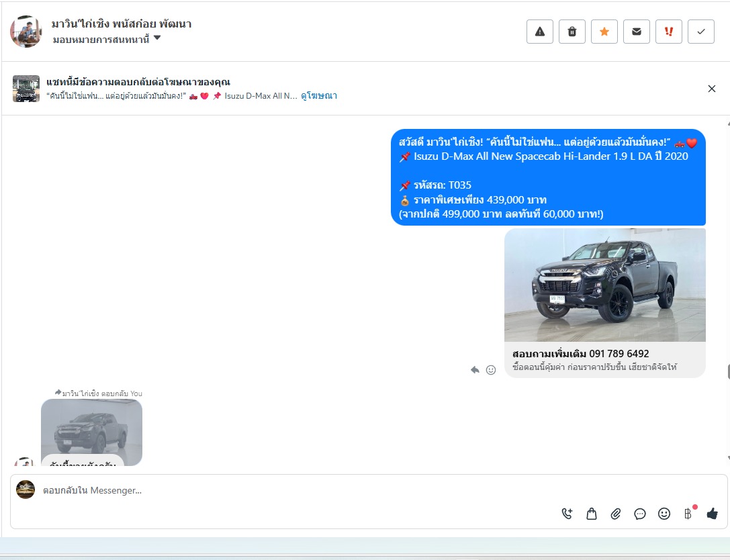Add emoji reaction to sent message
Screen dimensions: 730x560
tap(491, 369)
